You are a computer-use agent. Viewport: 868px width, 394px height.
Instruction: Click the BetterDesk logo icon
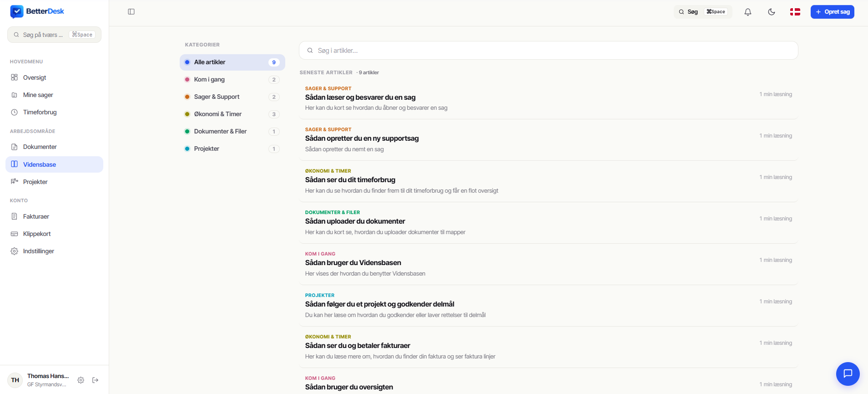[x=17, y=11]
